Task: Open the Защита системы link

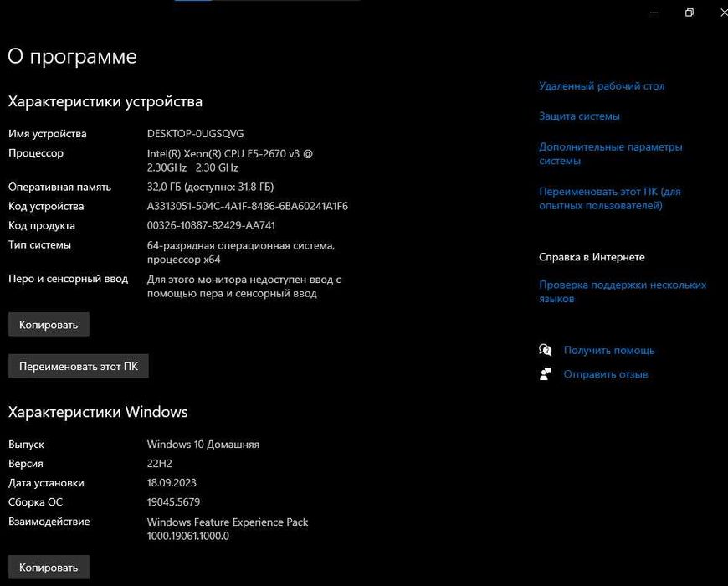Action: (x=579, y=116)
